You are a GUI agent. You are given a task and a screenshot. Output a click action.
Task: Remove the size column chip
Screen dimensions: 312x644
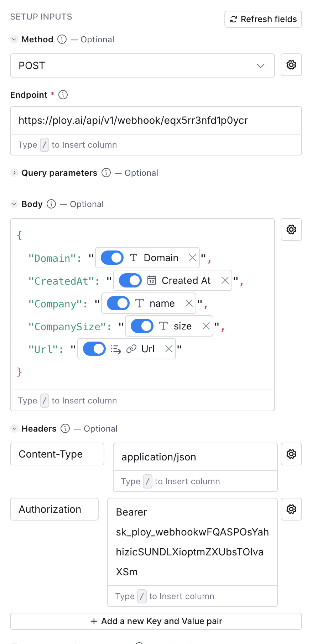click(206, 326)
